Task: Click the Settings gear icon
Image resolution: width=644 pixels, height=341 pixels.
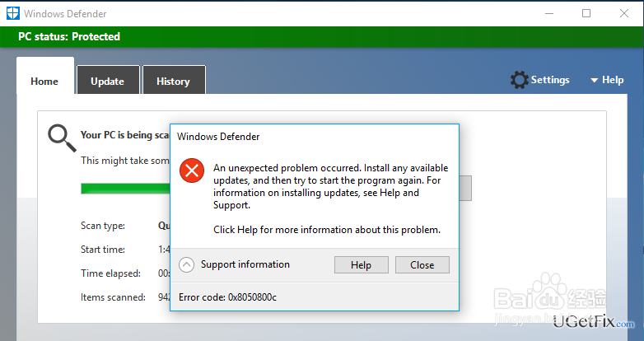Action: (519, 80)
